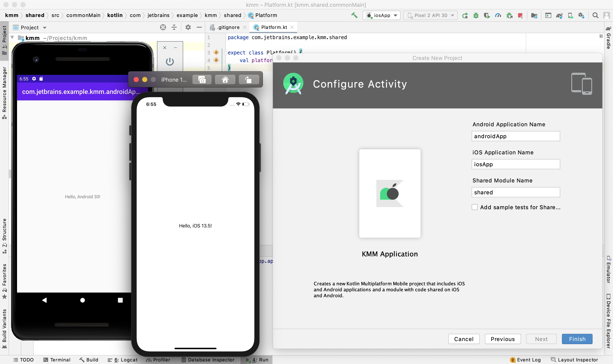Enable Add sample tests for Shared module checkbox

coord(475,207)
